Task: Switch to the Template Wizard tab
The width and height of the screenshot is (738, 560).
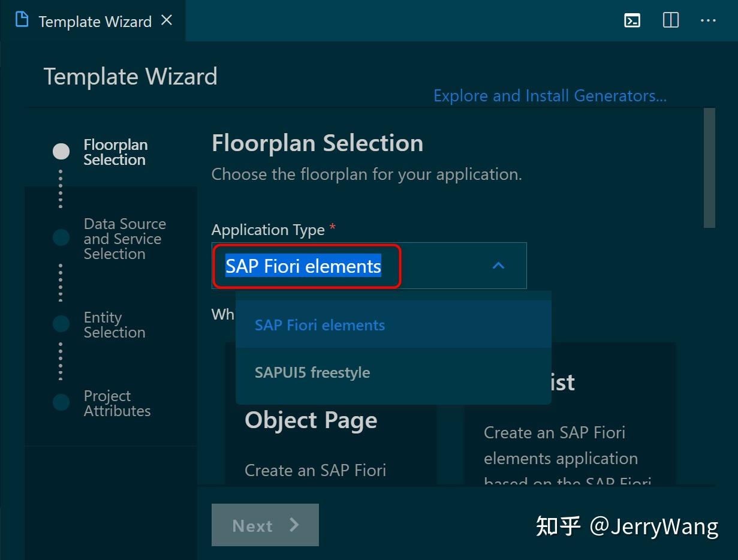Action: 94,21
